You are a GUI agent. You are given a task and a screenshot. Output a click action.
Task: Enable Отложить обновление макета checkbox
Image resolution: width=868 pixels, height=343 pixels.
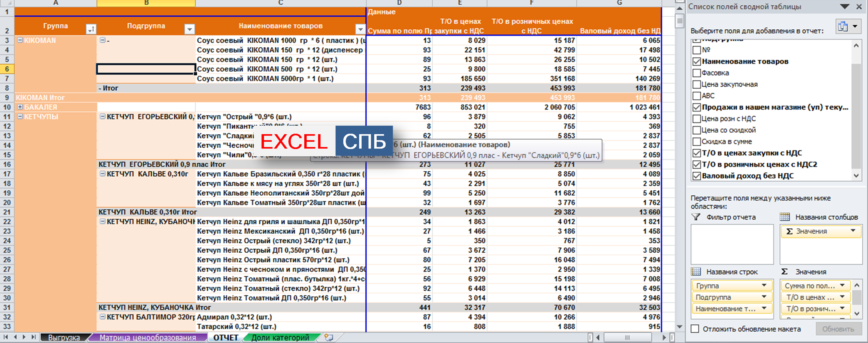[x=695, y=329]
